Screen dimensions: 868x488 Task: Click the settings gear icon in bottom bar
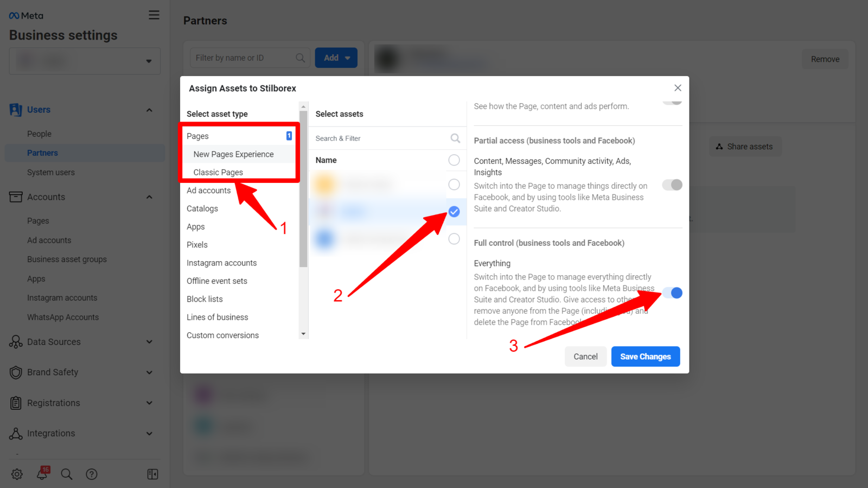(17, 474)
